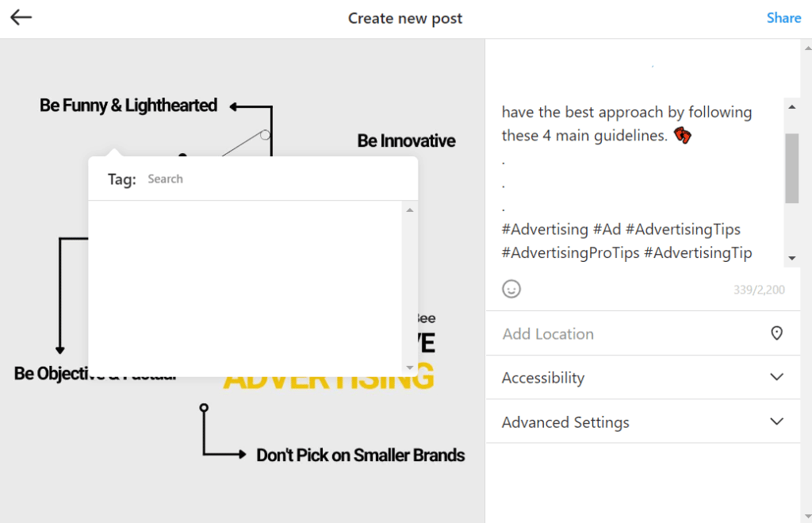Click the Tag search field
This screenshot has height=523, width=812.
[x=274, y=179]
